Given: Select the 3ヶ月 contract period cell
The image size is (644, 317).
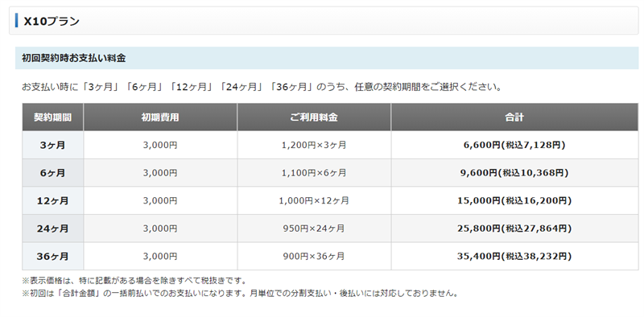Looking at the screenshot, I should point(52,145).
